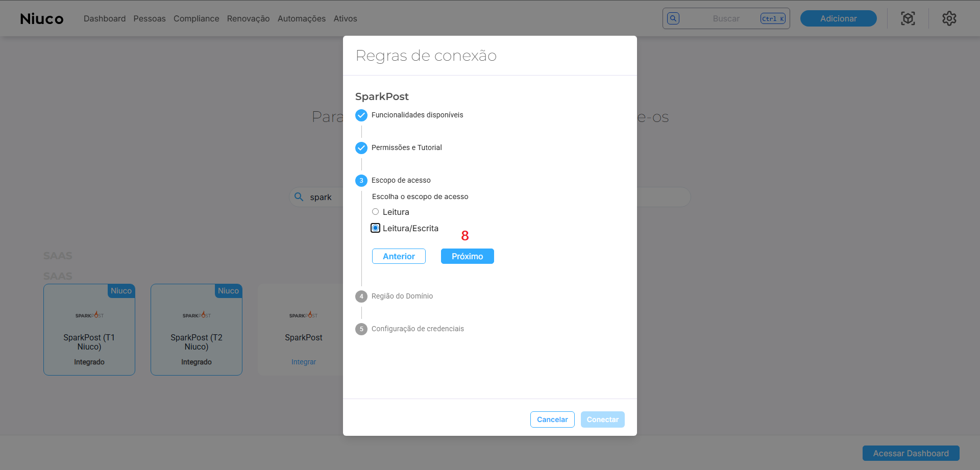The height and width of the screenshot is (470, 980).
Task: Click the Permissões e Tutorial step label
Action: (407, 147)
